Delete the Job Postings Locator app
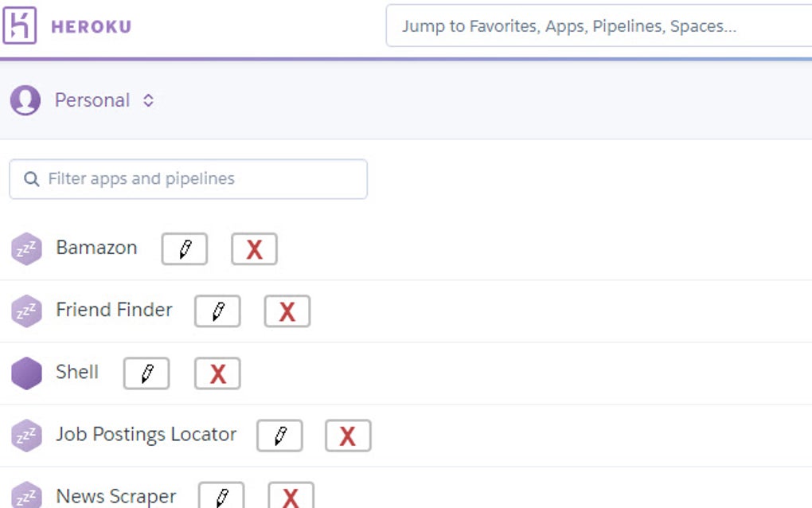 point(348,435)
